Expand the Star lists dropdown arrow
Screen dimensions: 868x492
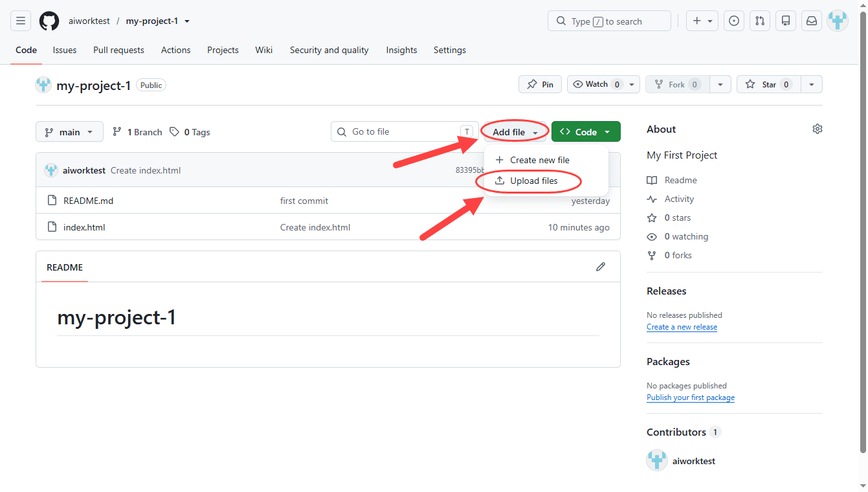pos(812,84)
